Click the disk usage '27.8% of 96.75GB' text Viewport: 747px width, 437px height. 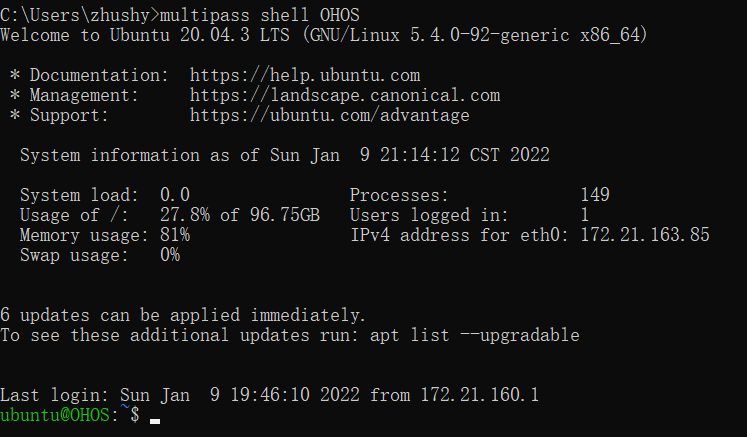click(x=239, y=215)
